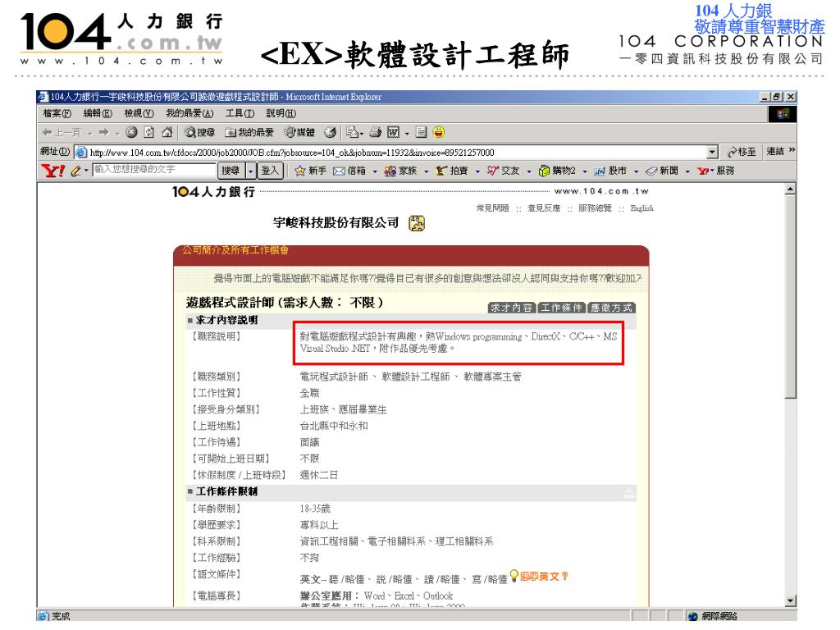The image size is (840, 630).
Task: Open dropdown arrow after 交友
Action: click(x=529, y=171)
